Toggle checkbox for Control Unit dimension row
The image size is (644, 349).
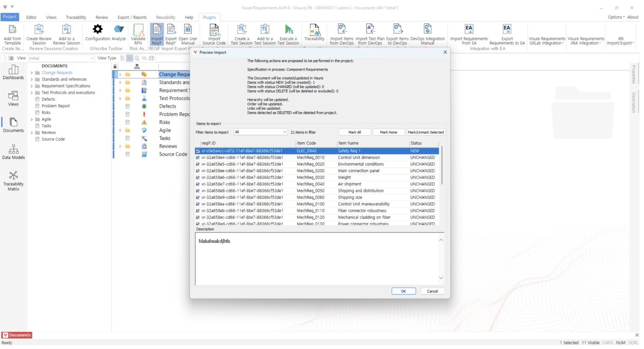pyautogui.click(x=198, y=158)
